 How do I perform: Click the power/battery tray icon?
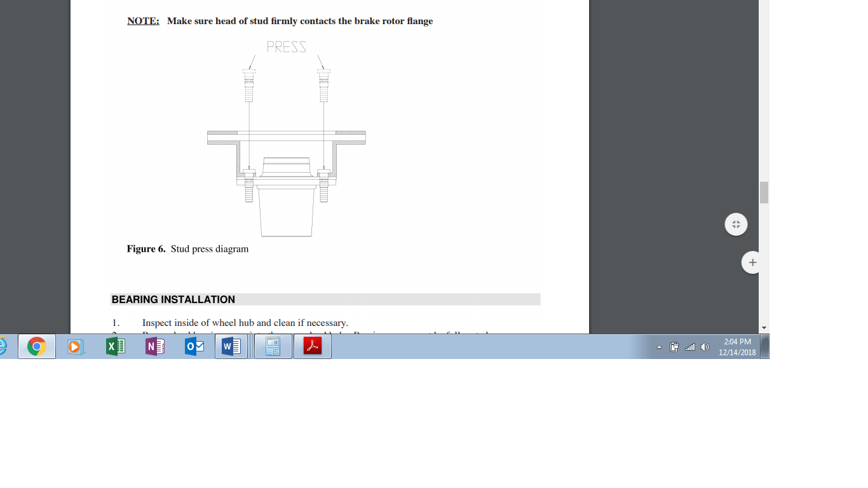674,348
